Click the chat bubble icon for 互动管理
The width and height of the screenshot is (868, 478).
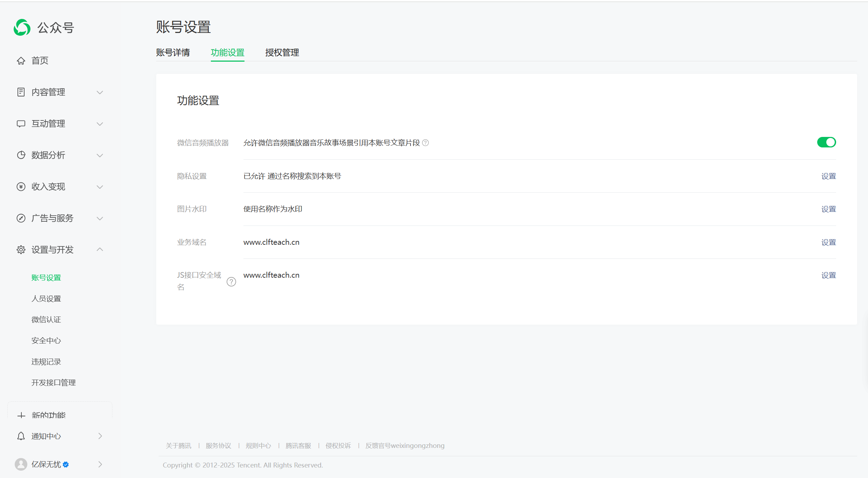click(x=21, y=124)
